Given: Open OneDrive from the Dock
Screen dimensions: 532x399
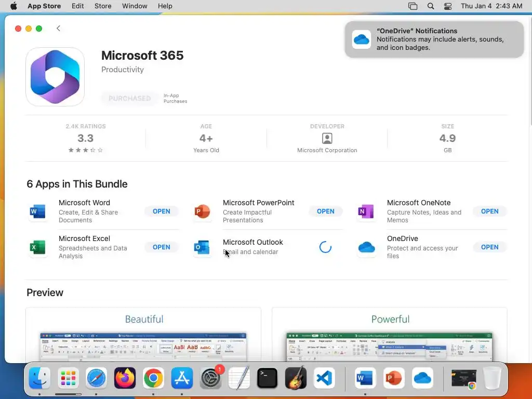Looking at the screenshot, I should (x=422, y=378).
